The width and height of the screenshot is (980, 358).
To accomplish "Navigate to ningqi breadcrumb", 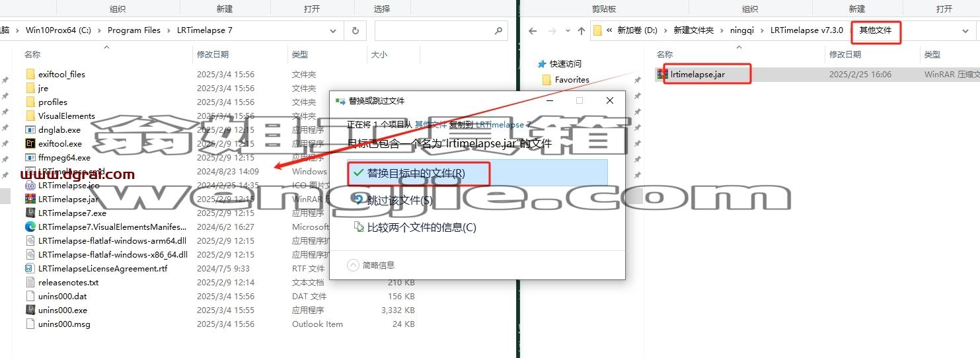I will coord(741,30).
